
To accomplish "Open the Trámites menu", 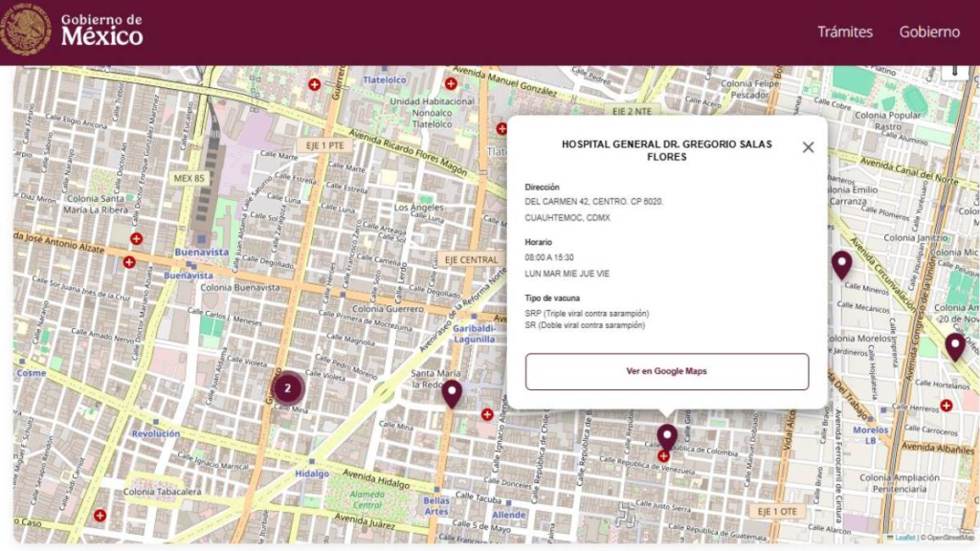I will pos(844,32).
